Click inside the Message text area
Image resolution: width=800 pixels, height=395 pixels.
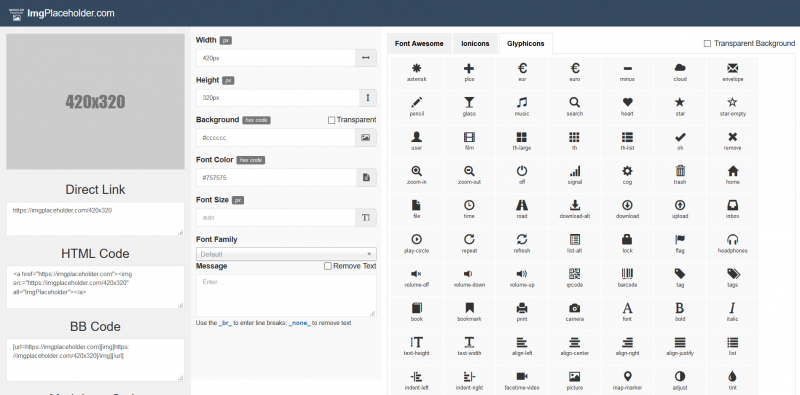(286, 295)
